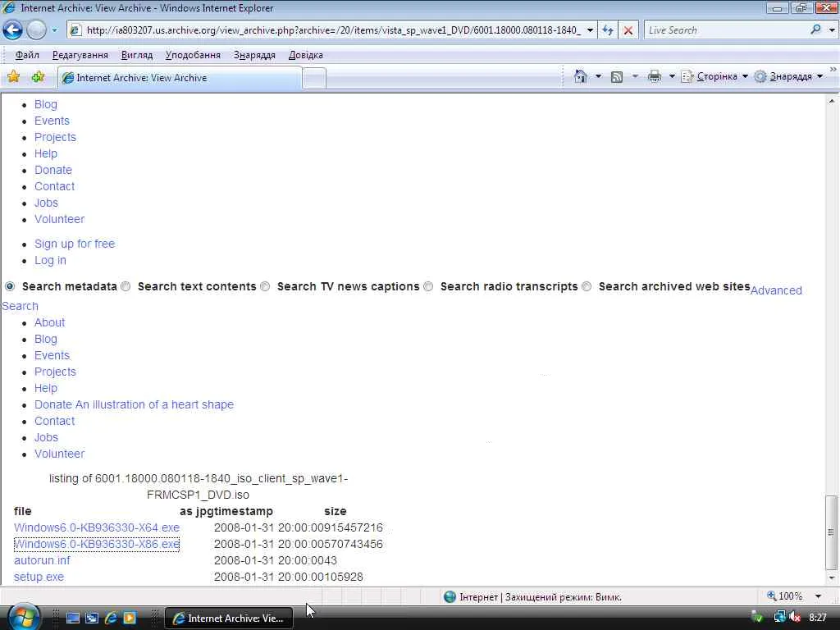This screenshot has width=840, height=630.
Task: Click the page vertical scrollbar thumb
Action: click(831, 532)
